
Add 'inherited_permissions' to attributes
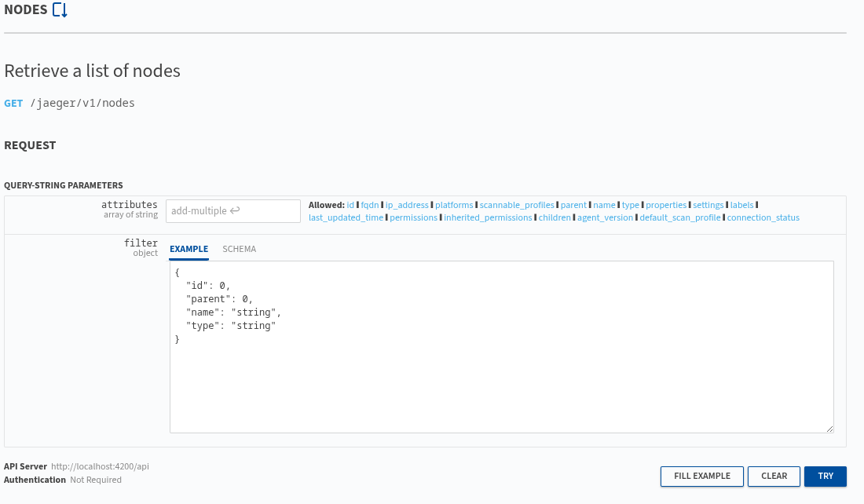point(488,217)
